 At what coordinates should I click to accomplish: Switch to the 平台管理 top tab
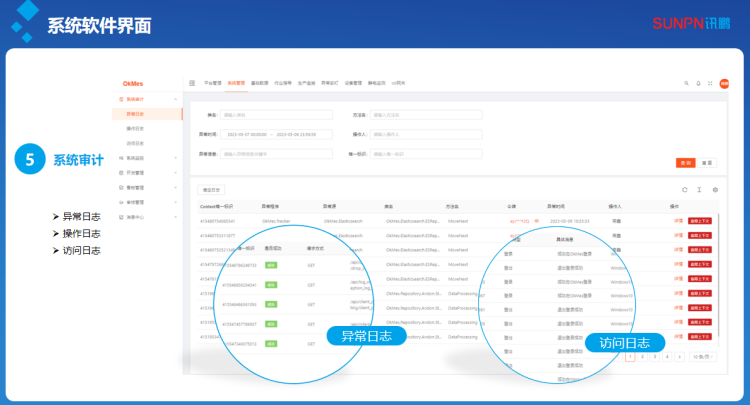coord(212,83)
